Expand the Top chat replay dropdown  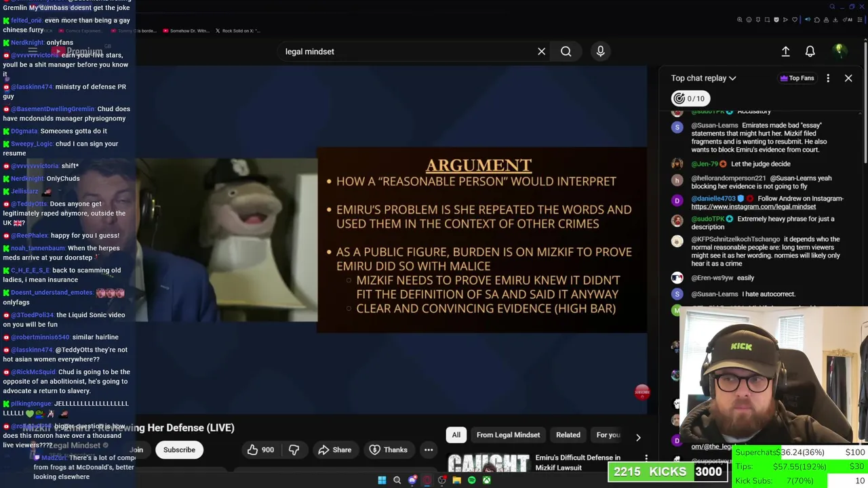(703, 78)
